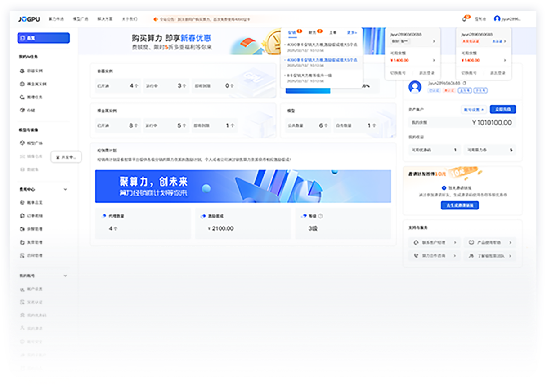Viewport: 547px width, 392px height.
Task: Open 发票管理 (invoice management) in the sidebar
Action: tap(34, 242)
